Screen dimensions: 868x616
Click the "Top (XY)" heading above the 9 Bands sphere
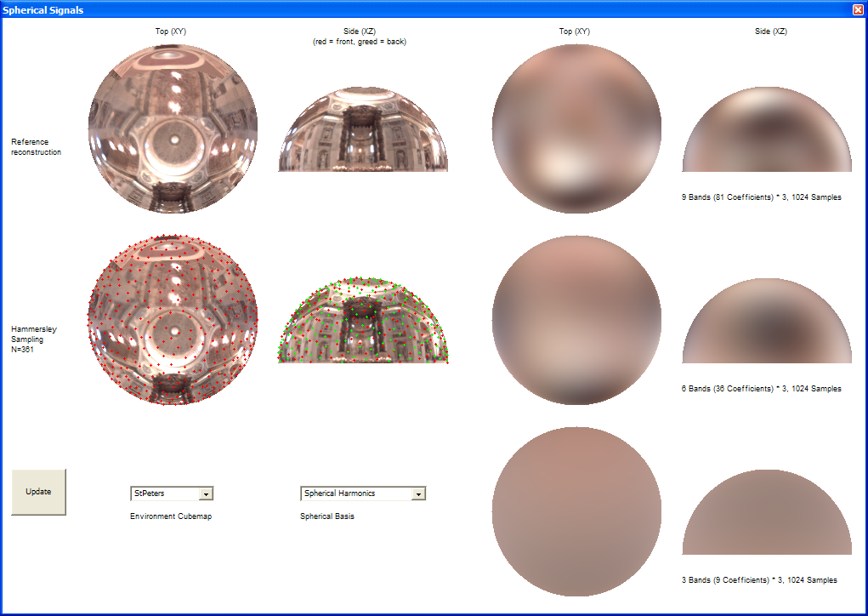click(x=575, y=31)
